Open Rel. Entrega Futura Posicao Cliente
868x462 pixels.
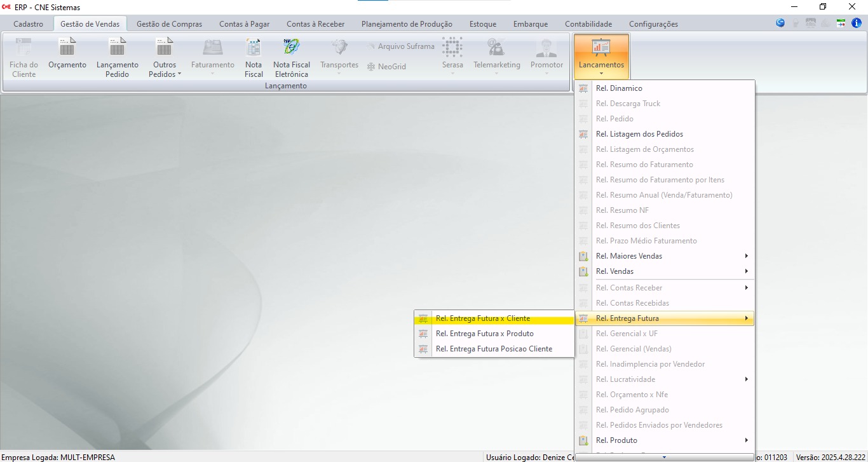pos(494,349)
